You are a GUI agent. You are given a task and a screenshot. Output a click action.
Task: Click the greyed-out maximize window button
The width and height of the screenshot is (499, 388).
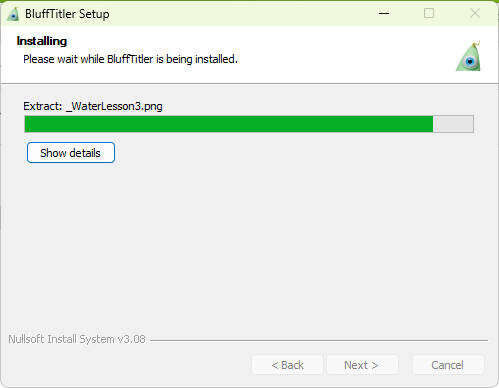point(429,13)
